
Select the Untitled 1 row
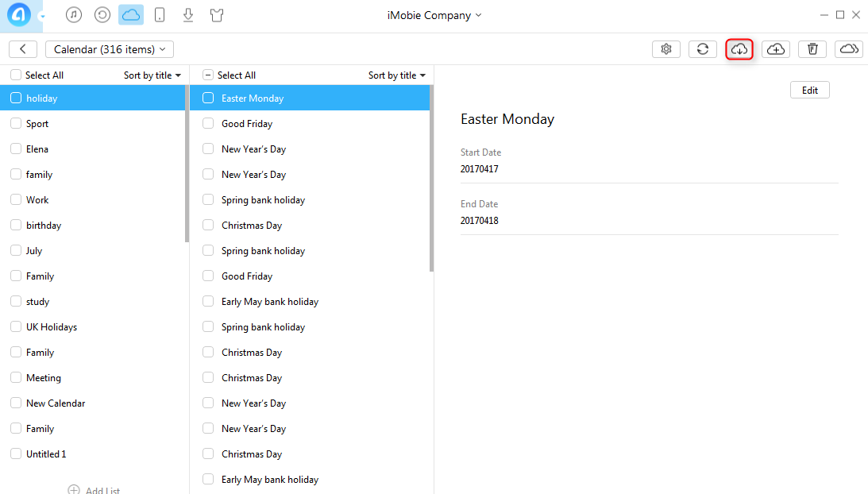[92, 454]
